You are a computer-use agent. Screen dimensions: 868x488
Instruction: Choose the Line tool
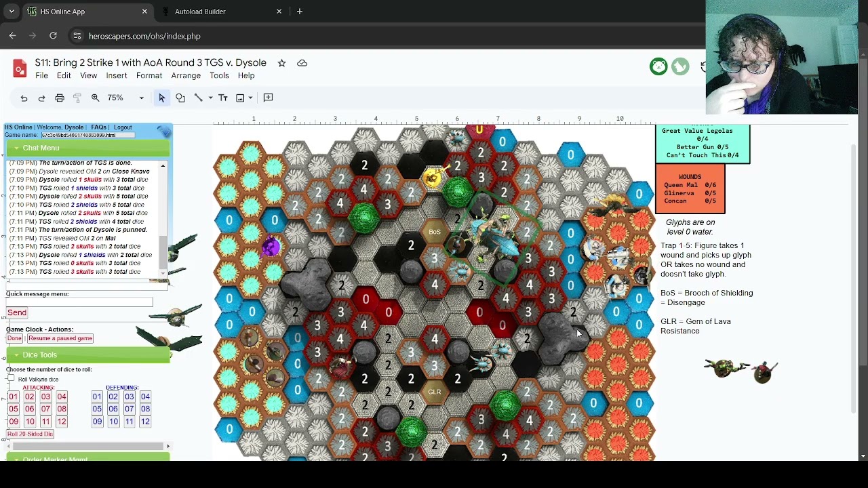point(199,98)
